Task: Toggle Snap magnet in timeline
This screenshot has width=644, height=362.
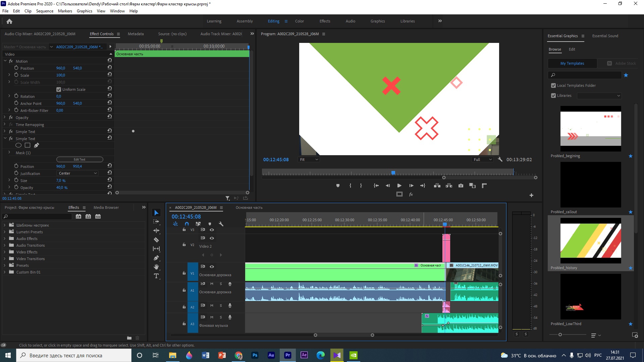Action: click(x=187, y=224)
